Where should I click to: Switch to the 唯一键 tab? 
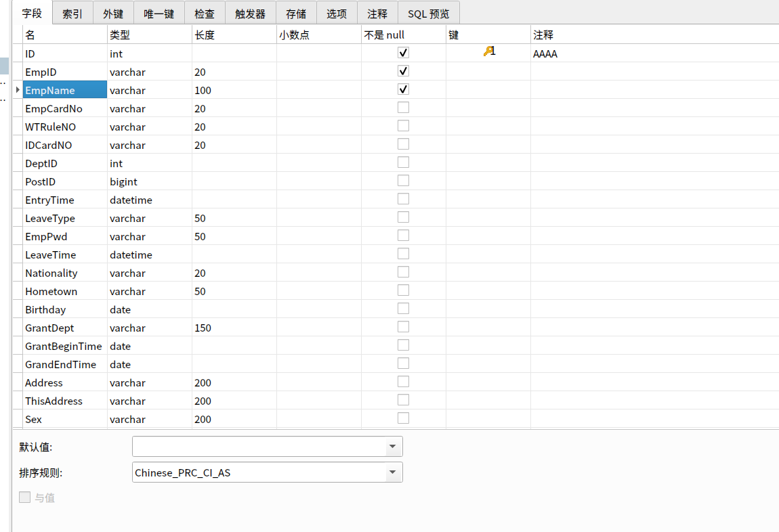pos(159,14)
